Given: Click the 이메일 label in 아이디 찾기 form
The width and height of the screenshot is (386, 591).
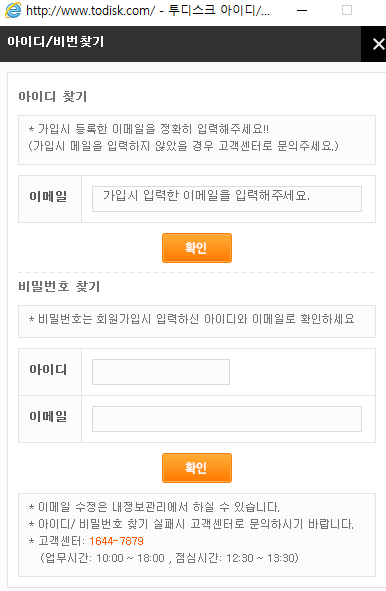Looking at the screenshot, I should 48,196.
